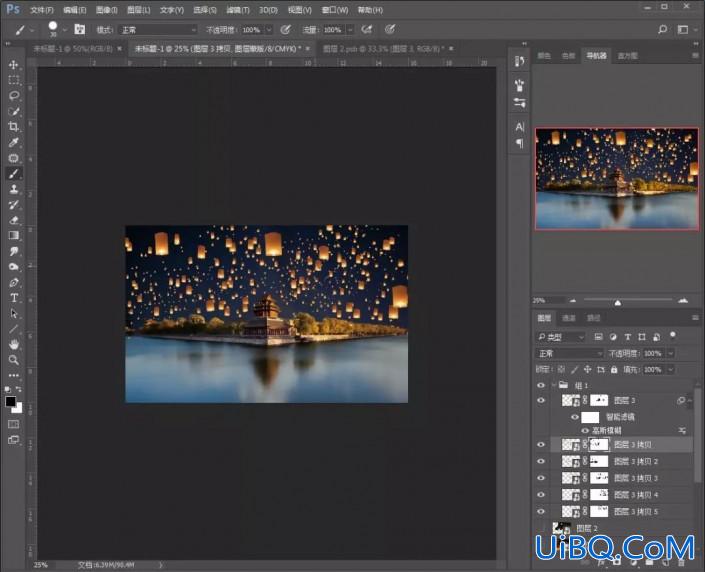The height and width of the screenshot is (572, 705).
Task: Click the lock all layers padlock
Action: pos(614,370)
